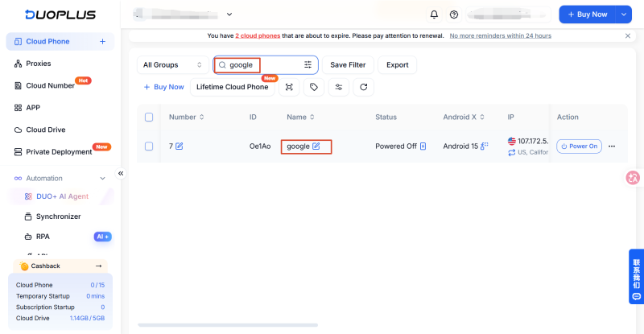Image resolution: width=644 pixels, height=334 pixels.
Task: Open advanced filter sliders icon in search box
Action: (308, 65)
